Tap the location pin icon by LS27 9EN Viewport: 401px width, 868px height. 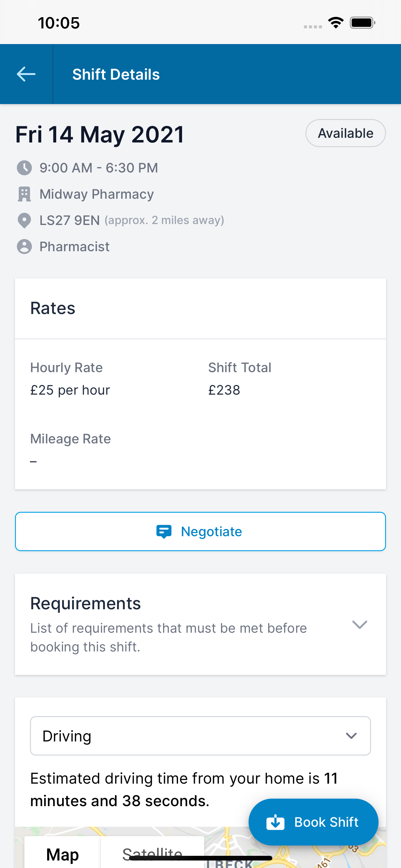pyautogui.click(x=24, y=221)
